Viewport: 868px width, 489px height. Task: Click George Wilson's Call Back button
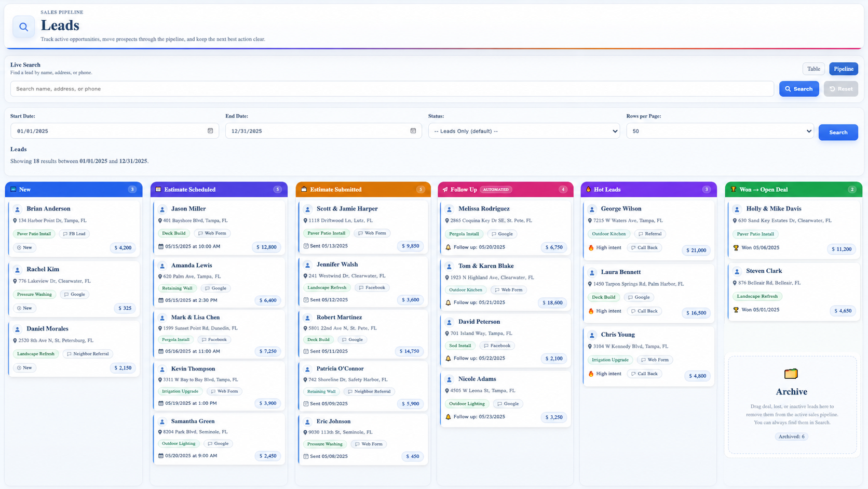[x=644, y=248]
